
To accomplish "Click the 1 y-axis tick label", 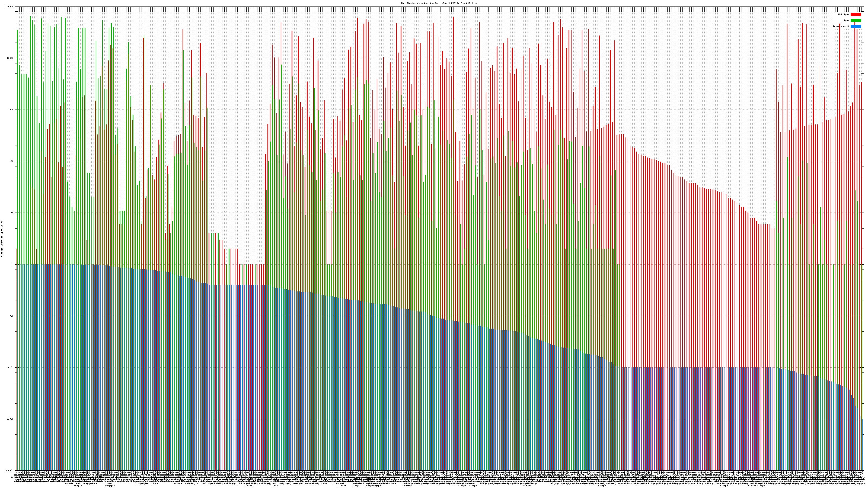I will coord(13,264).
